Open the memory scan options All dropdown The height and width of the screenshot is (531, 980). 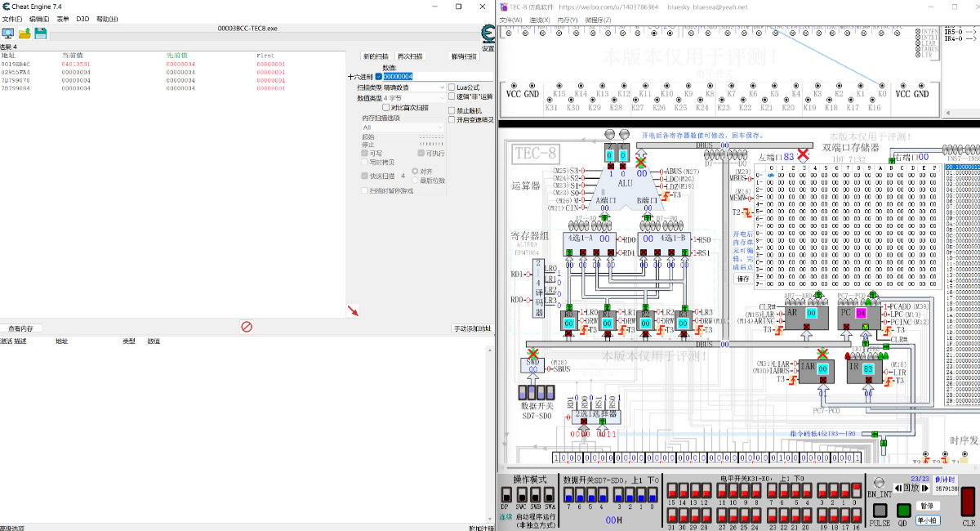(x=403, y=127)
